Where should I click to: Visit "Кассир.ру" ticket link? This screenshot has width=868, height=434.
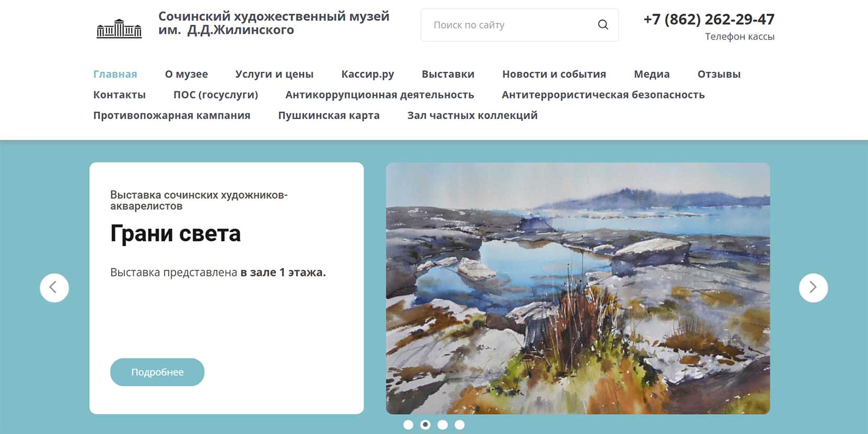click(x=368, y=74)
